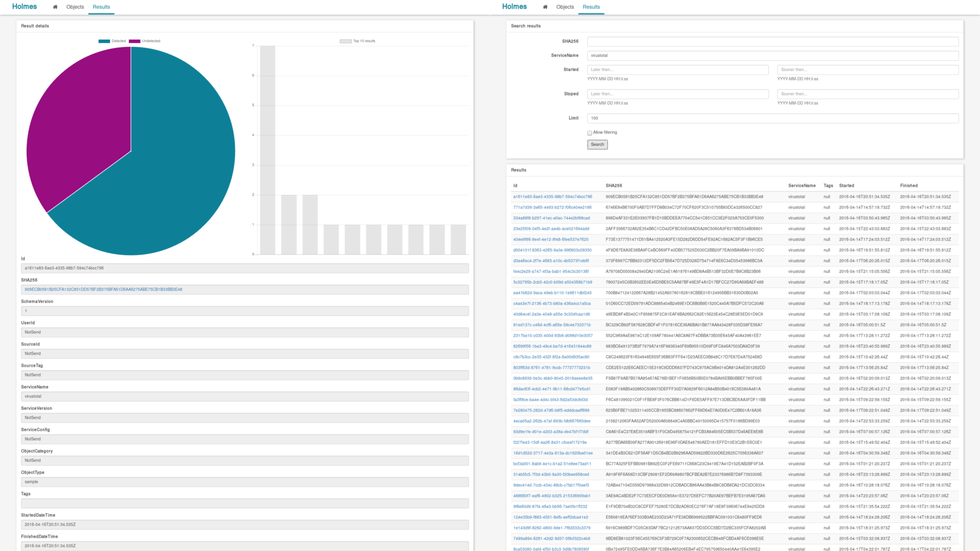
Task: Open result a1611e83-6ae3-4335-98b7-594c74bcc796 link
Action: (552, 197)
